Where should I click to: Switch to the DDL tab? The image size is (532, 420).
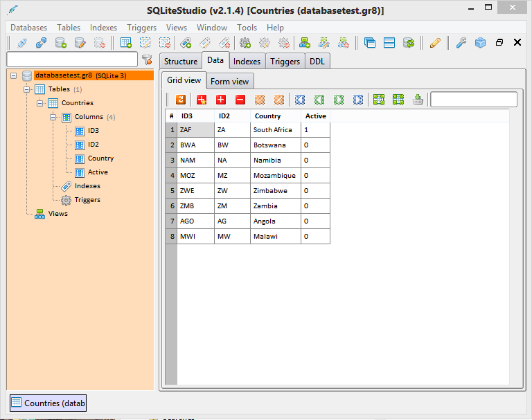317,62
